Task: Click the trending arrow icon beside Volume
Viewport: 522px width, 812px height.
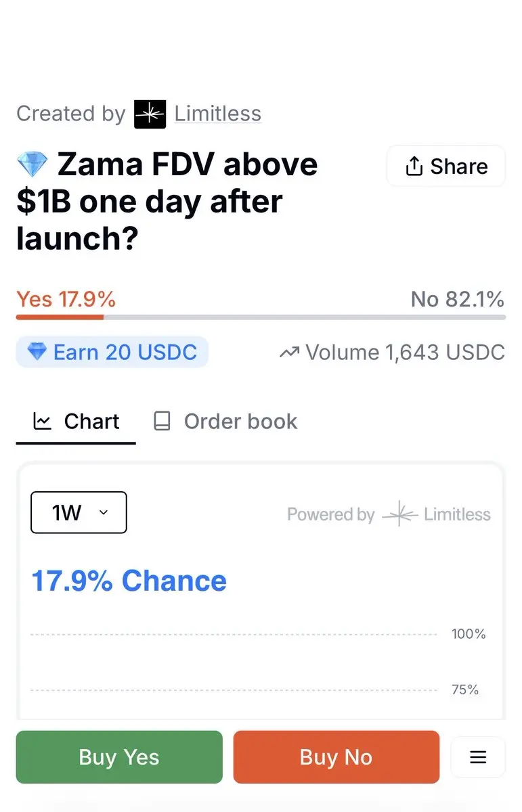Action: (289, 352)
